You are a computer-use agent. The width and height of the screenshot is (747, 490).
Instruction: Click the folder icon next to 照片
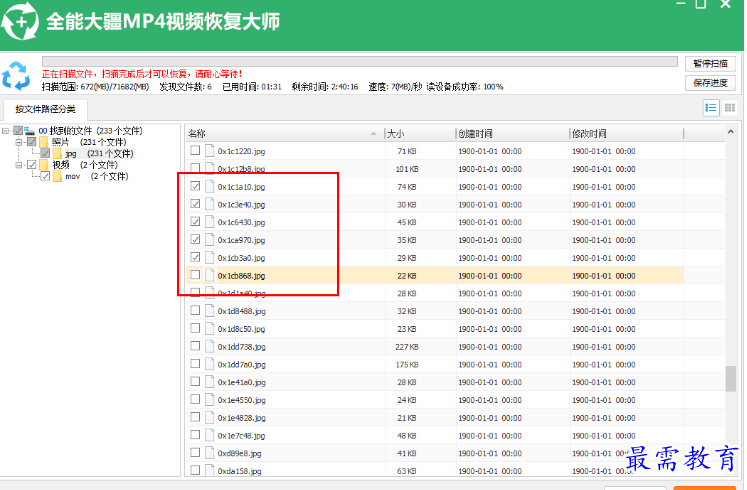tap(44, 142)
